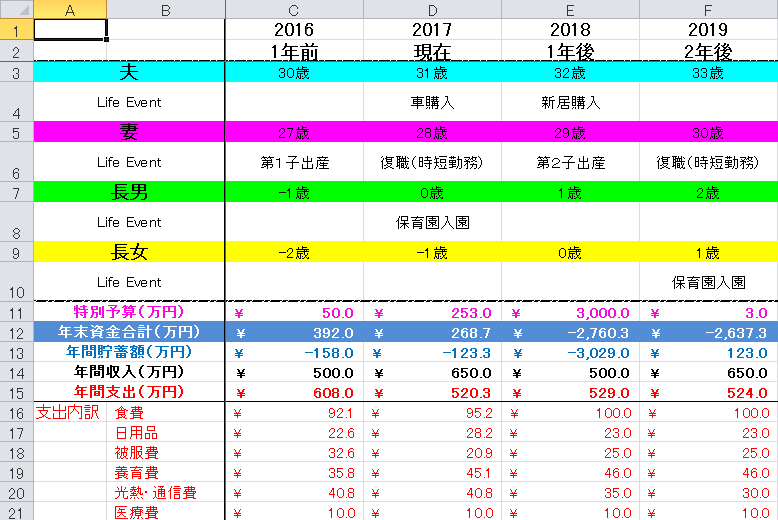Click 保育園入園 in the 2019 column
This screenshot has width=778, height=520.
coord(708,282)
